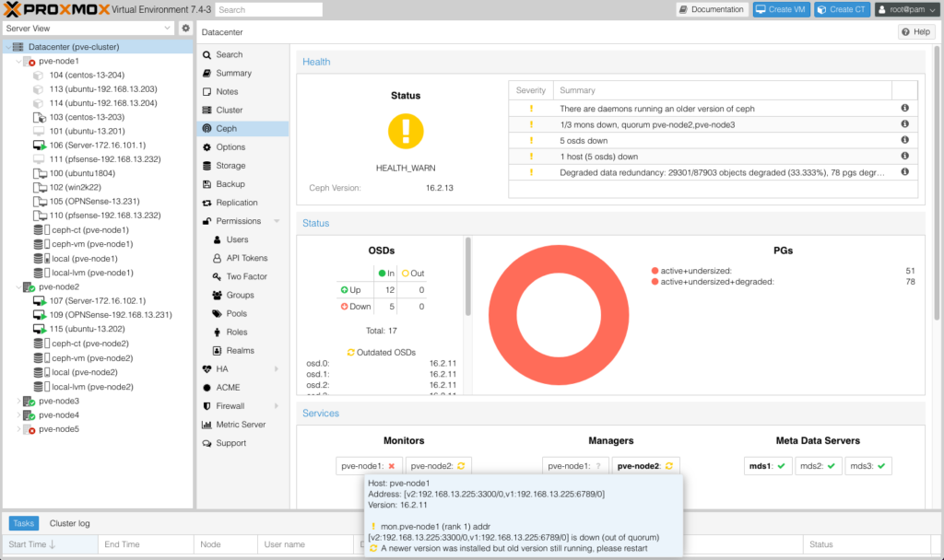Expand the pve-node5 tree node

tap(18, 429)
